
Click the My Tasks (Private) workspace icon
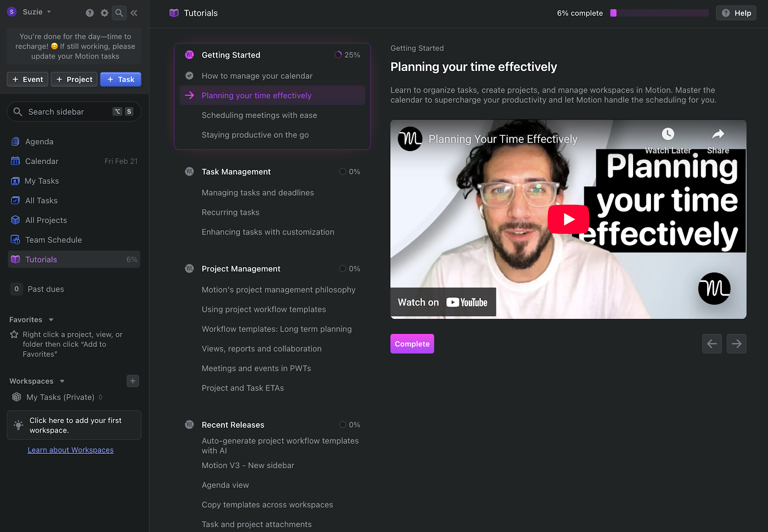[17, 397]
